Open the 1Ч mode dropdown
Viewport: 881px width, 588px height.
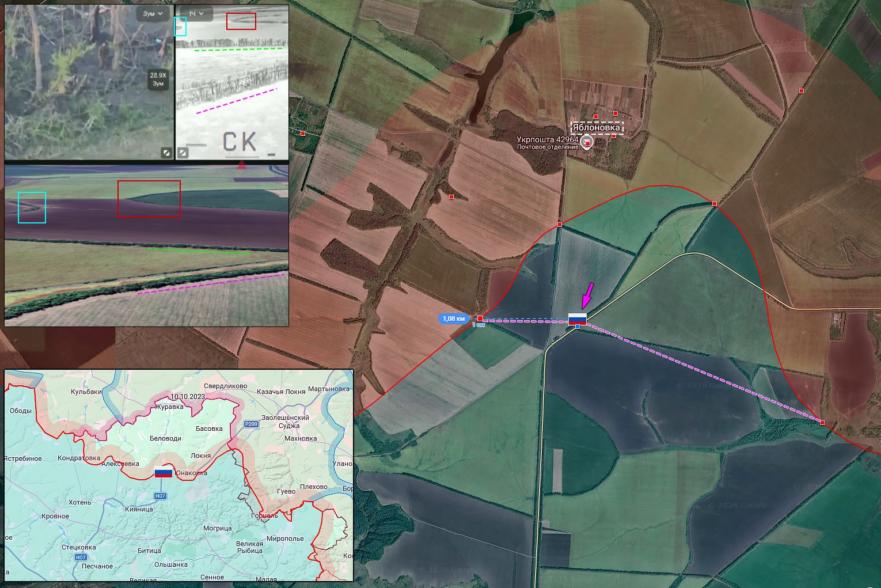pos(196,13)
